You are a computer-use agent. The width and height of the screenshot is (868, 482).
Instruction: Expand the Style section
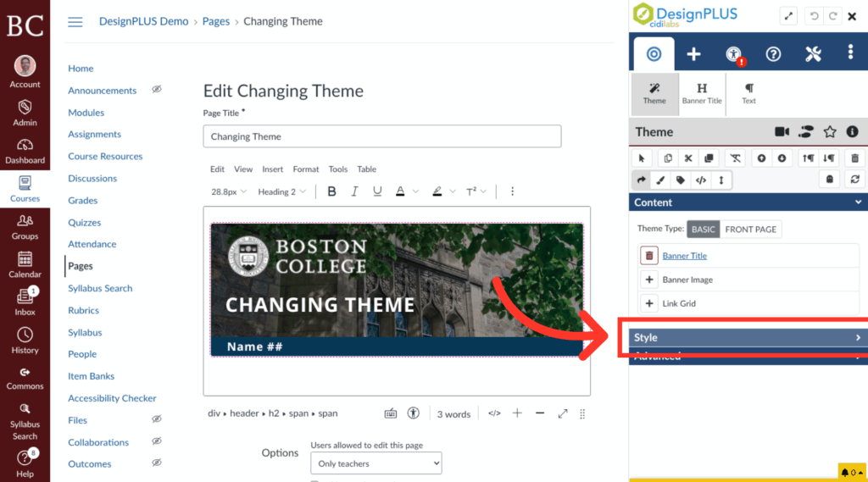point(748,337)
